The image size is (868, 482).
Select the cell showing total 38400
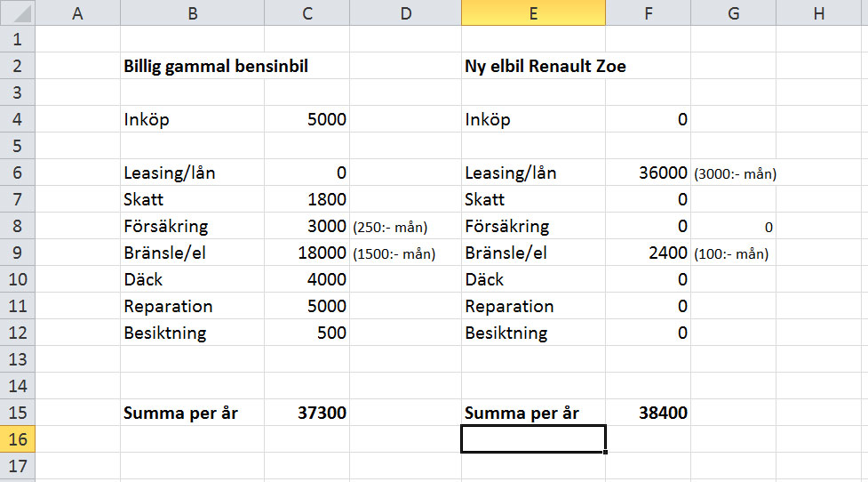click(648, 413)
